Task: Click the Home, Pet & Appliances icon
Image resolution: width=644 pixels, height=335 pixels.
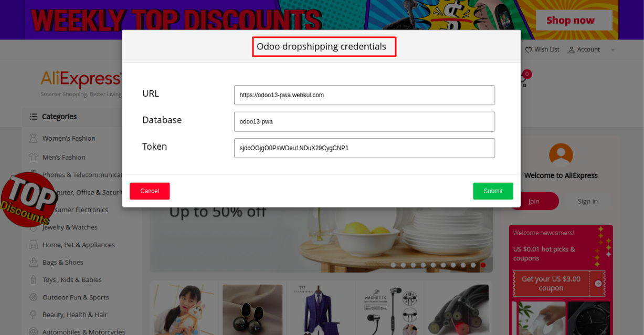Action: (x=34, y=245)
